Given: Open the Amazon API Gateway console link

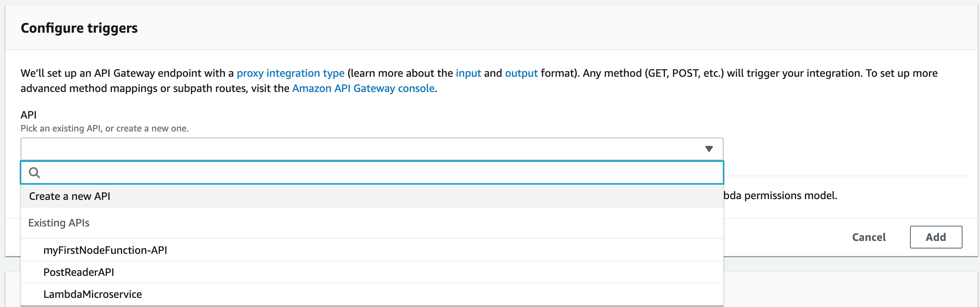Looking at the screenshot, I should (x=363, y=88).
